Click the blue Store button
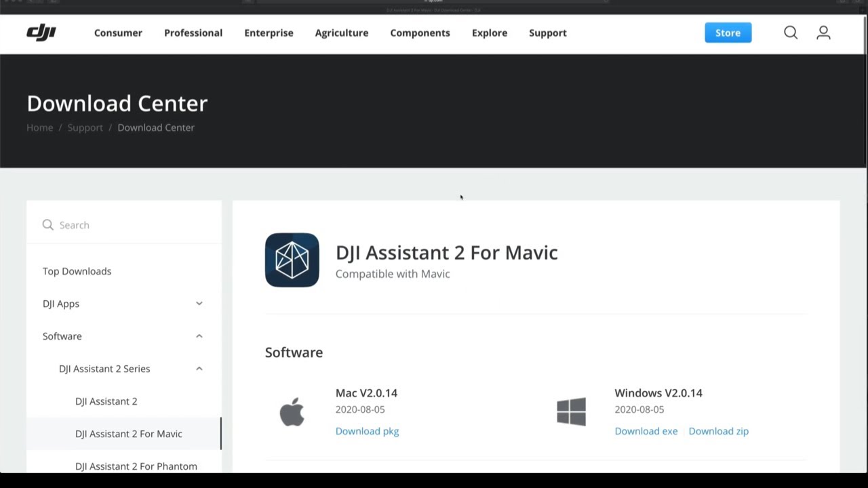The image size is (868, 488). [x=728, y=33]
